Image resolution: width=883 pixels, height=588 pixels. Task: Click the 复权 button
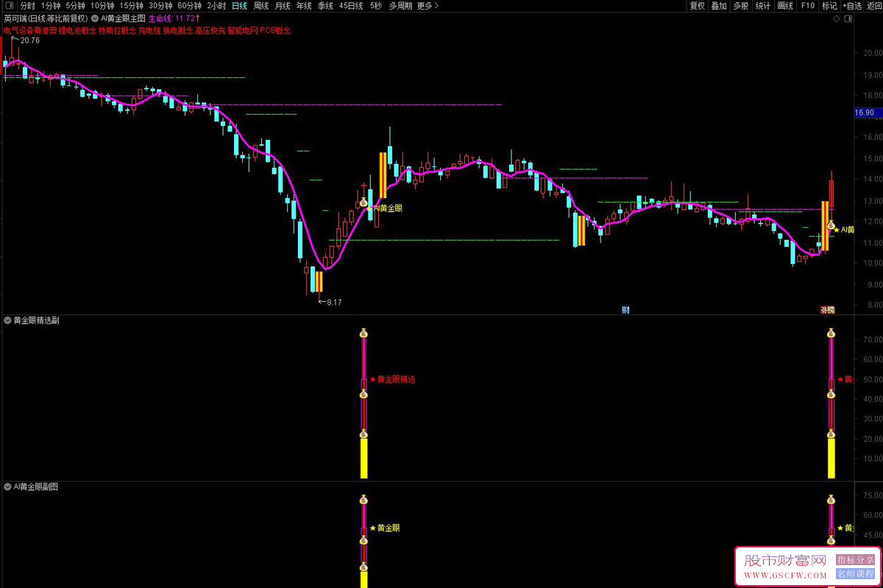[697, 5]
